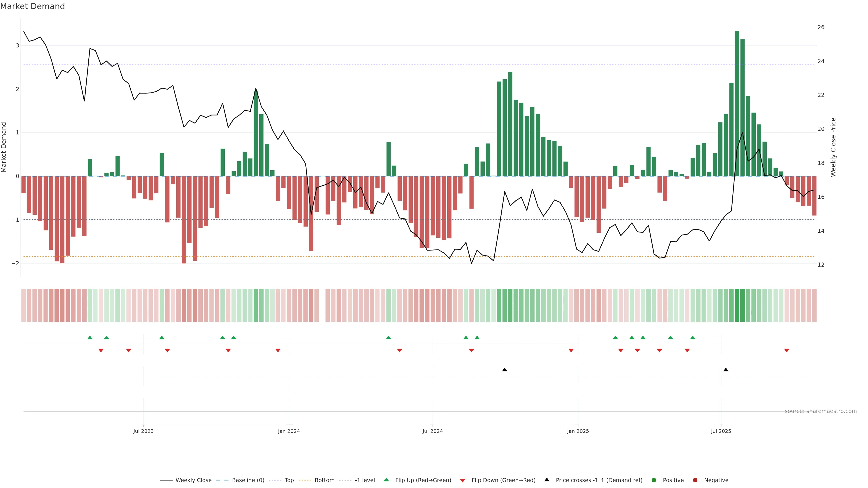This screenshot has height=488, width=868.
Task: Click the Jan 2025 x-axis label
Action: coord(578,431)
